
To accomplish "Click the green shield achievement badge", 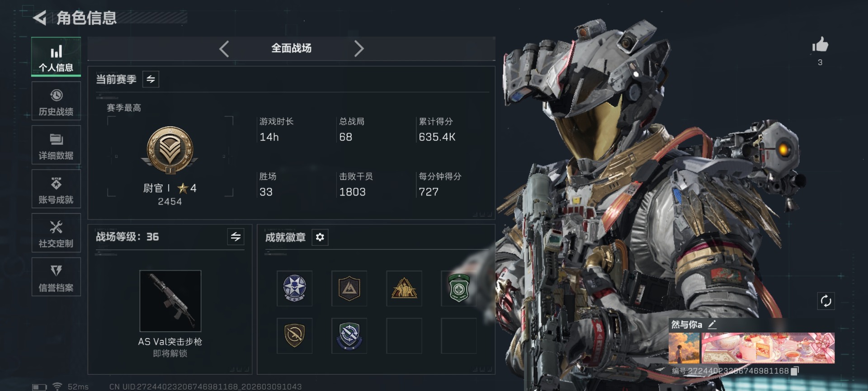I will [459, 288].
